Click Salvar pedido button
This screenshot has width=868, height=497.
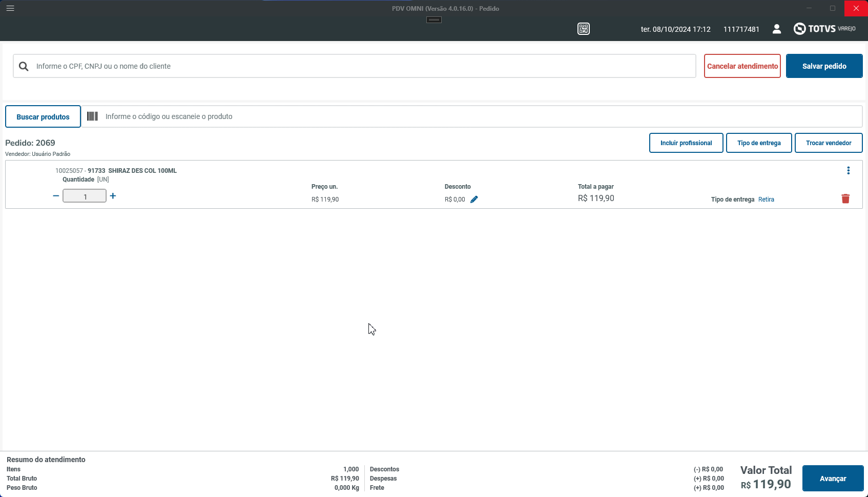(824, 66)
